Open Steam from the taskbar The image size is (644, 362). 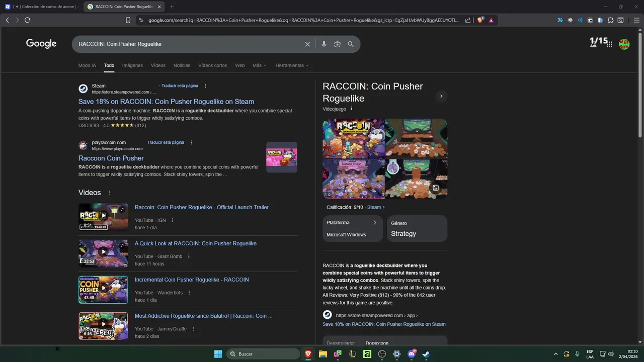pyautogui.click(x=426, y=354)
